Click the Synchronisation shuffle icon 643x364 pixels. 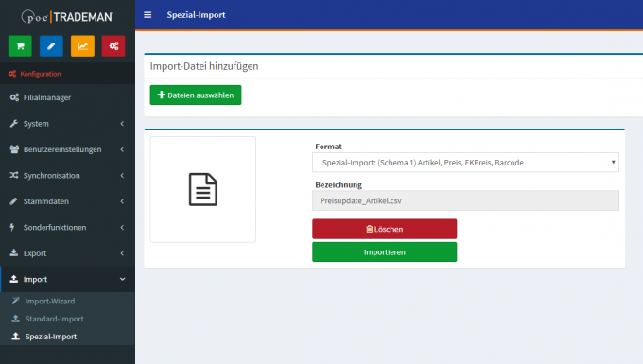pyautogui.click(x=14, y=175)
